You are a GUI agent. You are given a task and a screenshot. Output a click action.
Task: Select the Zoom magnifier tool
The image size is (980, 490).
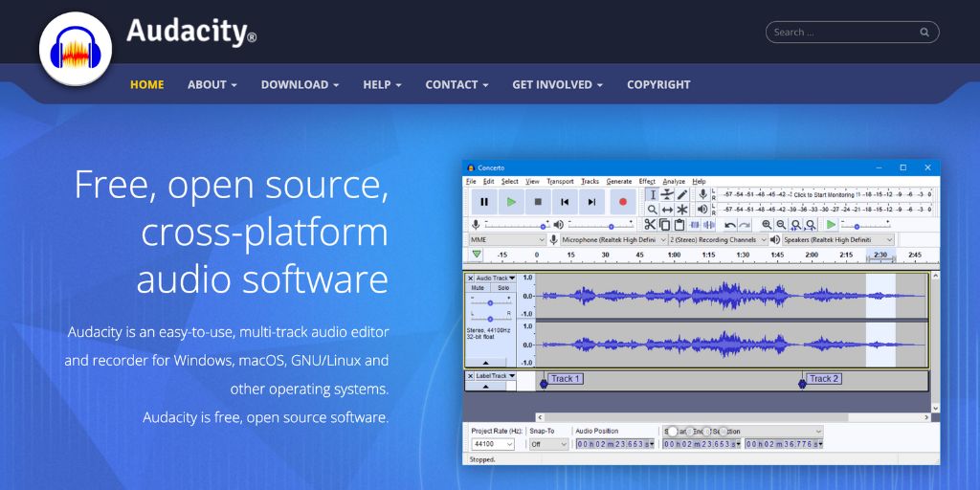(653, 210)
